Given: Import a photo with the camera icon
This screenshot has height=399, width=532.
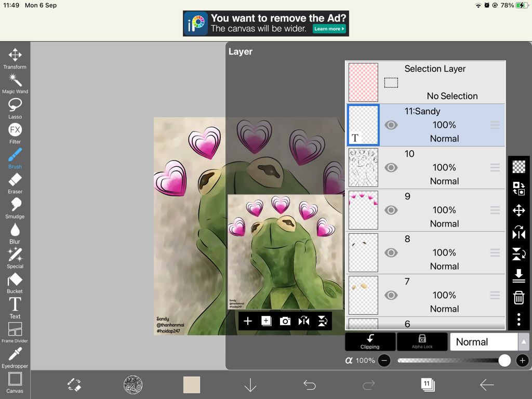Looking at the screenshot, I should click(x=285, y=321).
